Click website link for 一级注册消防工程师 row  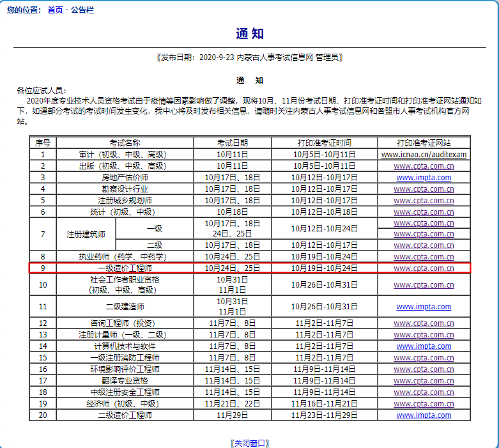(424, 357)
